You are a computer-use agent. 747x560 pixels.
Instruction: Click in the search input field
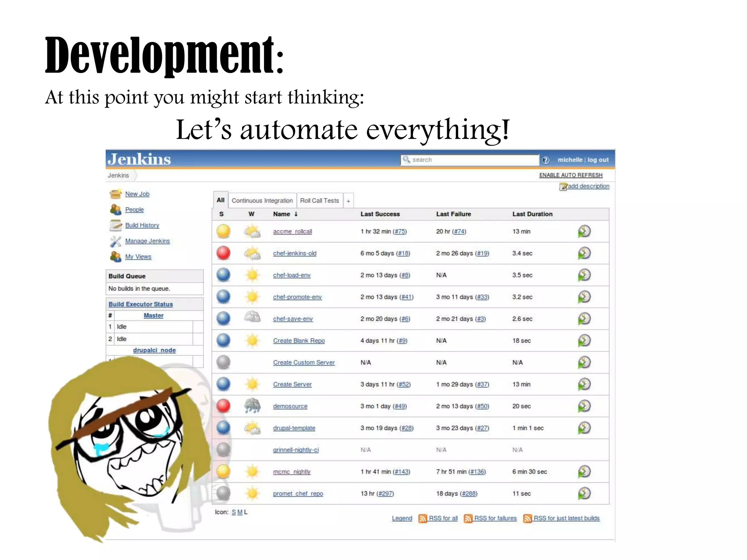[470, 160]
